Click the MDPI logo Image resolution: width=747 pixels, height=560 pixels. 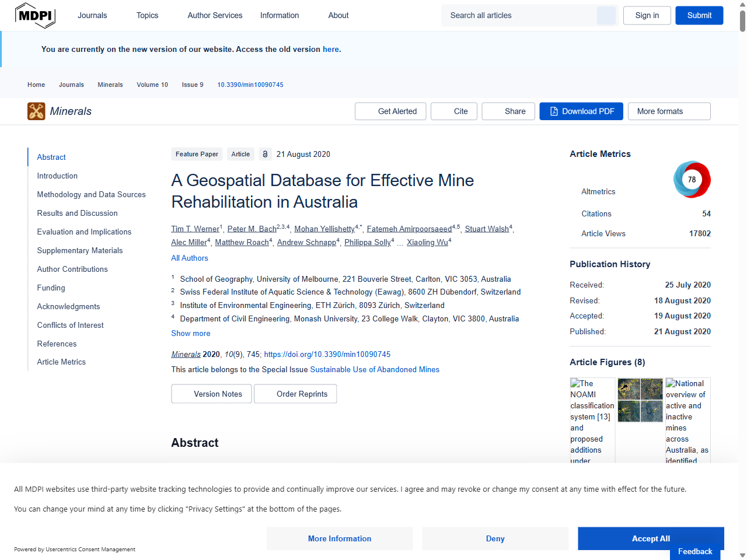click(x=35, y=15)
